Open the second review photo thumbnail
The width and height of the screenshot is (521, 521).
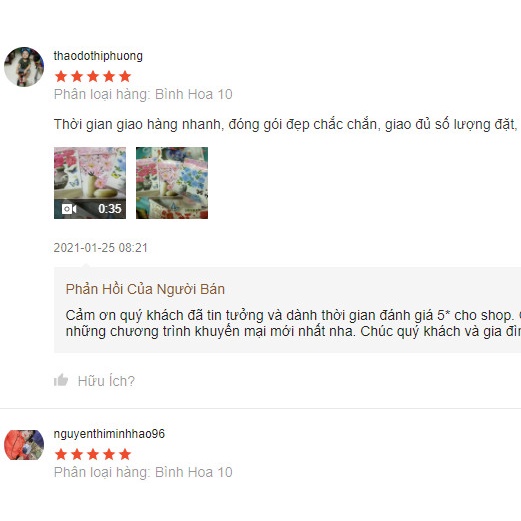[172, 183]
